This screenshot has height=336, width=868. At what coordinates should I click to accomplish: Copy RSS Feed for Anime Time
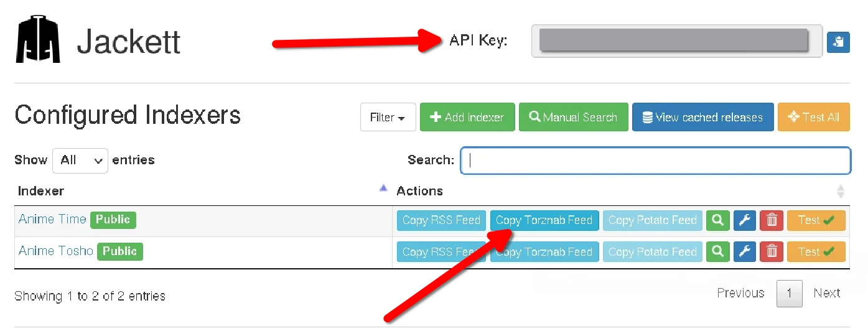pyautogui.click(x=441, y=220)
